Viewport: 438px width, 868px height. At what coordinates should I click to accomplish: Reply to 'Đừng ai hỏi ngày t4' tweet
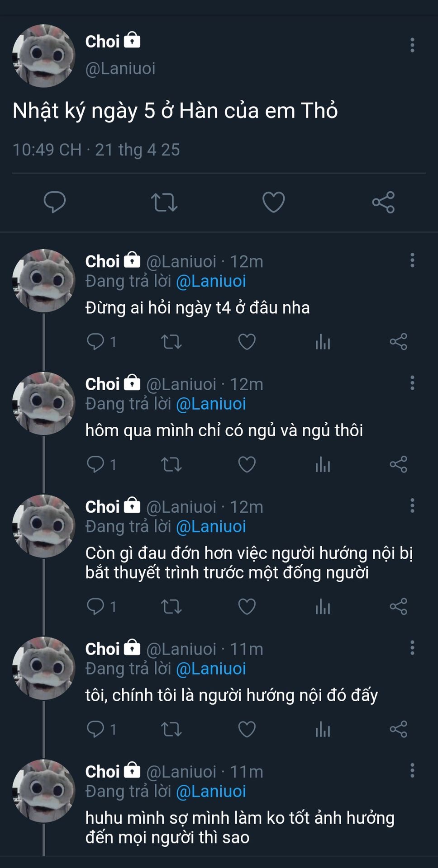pos(95,342)
